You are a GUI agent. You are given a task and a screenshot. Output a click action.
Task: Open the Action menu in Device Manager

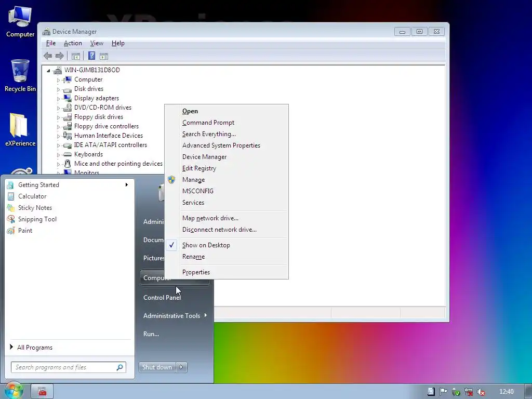point(73,43)
